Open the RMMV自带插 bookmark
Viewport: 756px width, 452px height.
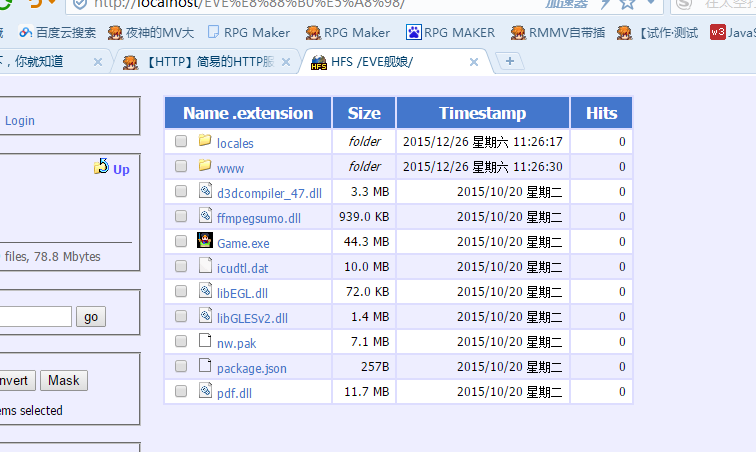558,33
